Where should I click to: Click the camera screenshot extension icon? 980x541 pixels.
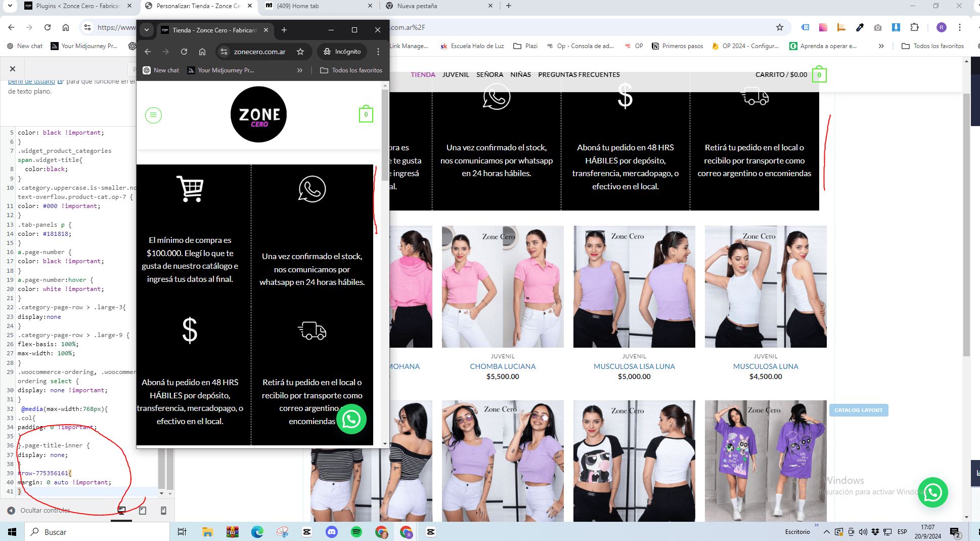(878, 27)
